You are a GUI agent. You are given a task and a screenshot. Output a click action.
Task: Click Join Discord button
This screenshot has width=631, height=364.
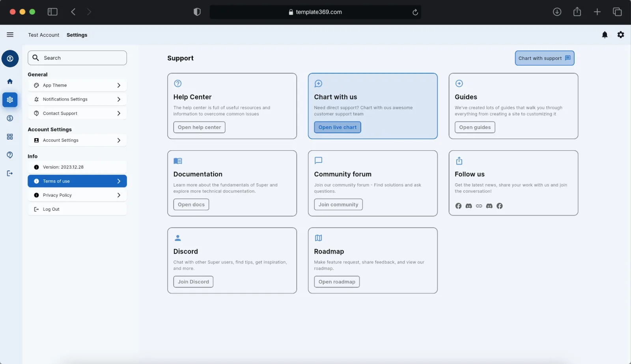pos(193,282)
